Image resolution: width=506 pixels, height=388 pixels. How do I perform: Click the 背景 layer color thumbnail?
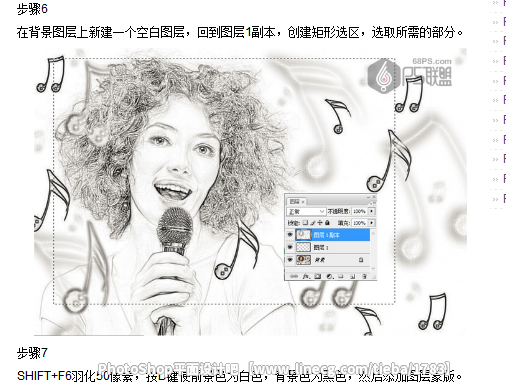tap(303, 260)
